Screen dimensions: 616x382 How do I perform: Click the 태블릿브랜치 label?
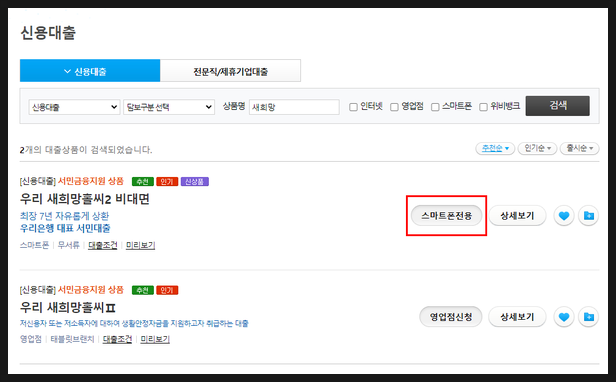(x=72, y=339)
